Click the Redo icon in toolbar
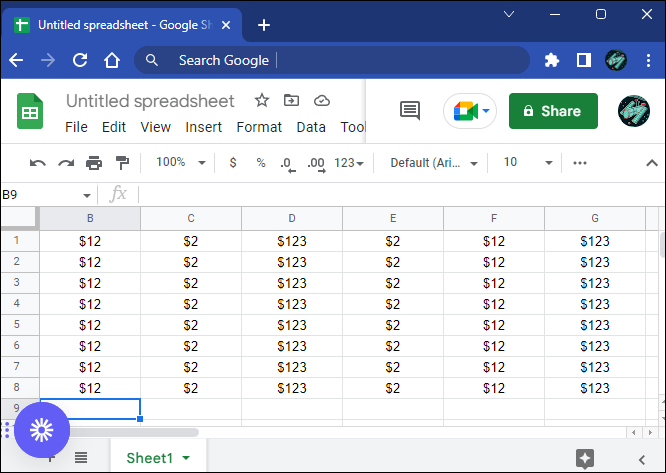666x473 pixels. pyautogui.click(x=66, y=163)
